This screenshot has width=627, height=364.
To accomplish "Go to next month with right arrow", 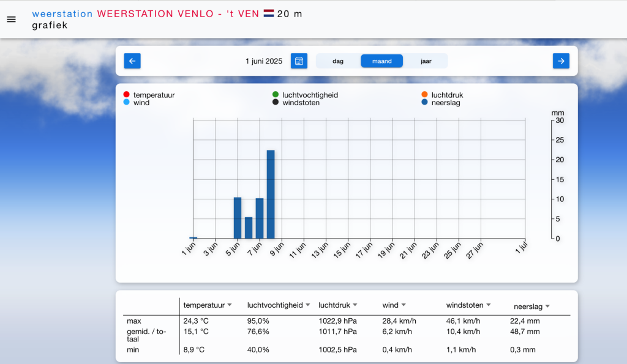I will tap(561, 61).
